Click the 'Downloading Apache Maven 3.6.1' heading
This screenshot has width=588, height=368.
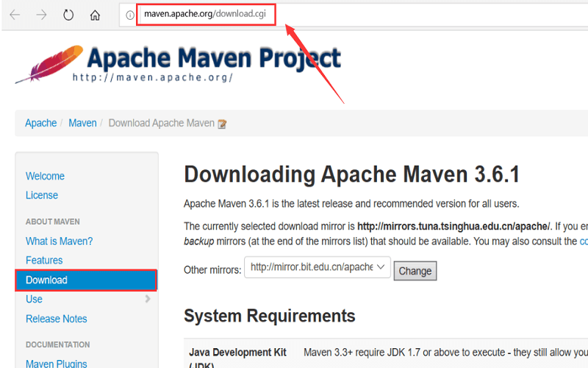[352, 174]
